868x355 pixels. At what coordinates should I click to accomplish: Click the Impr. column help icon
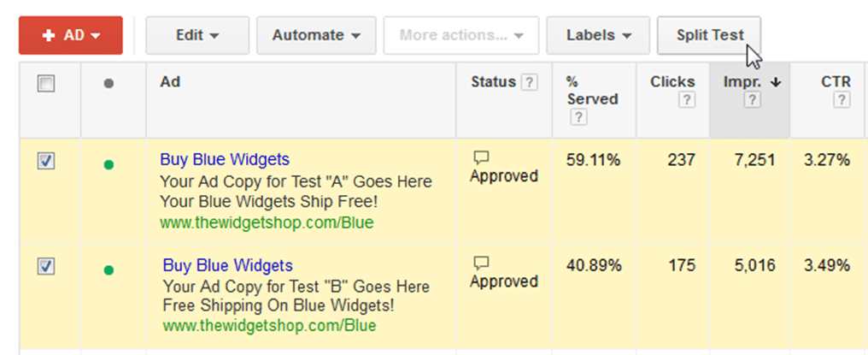pos(752,101)
